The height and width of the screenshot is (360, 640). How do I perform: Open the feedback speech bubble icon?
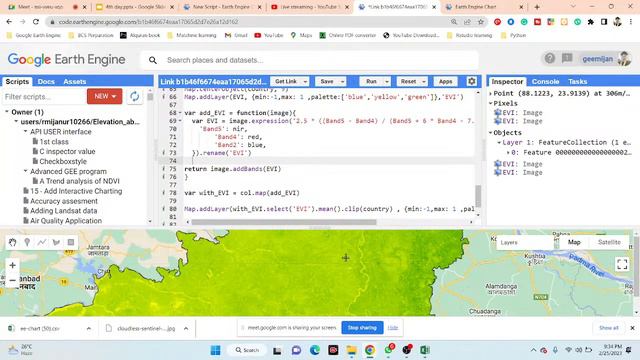[567, 59]
